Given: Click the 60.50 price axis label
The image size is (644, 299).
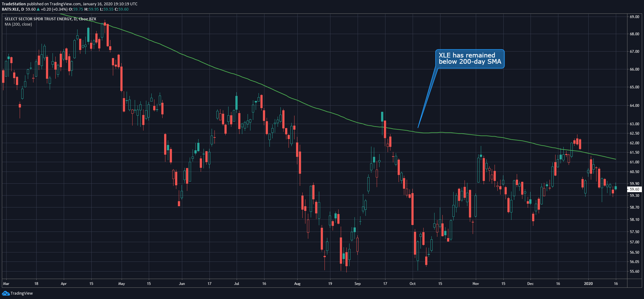Looking at the screenshot, I should [634, 172].
